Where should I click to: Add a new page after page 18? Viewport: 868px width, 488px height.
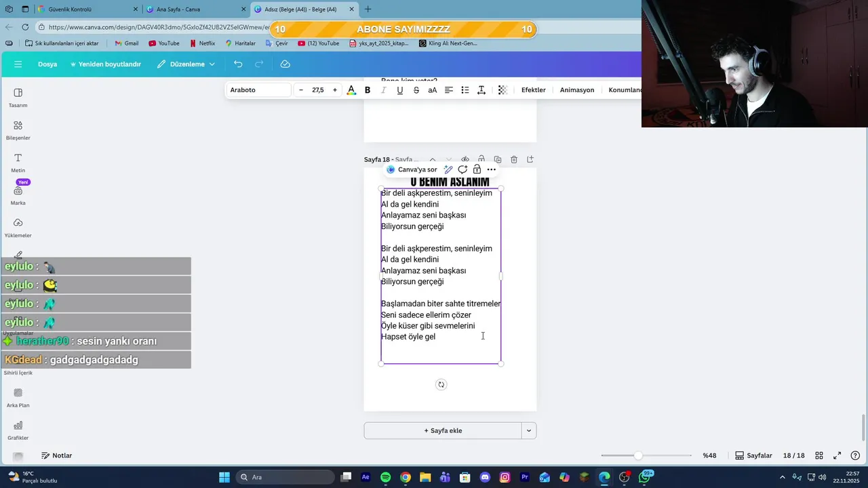pos(530,160)
